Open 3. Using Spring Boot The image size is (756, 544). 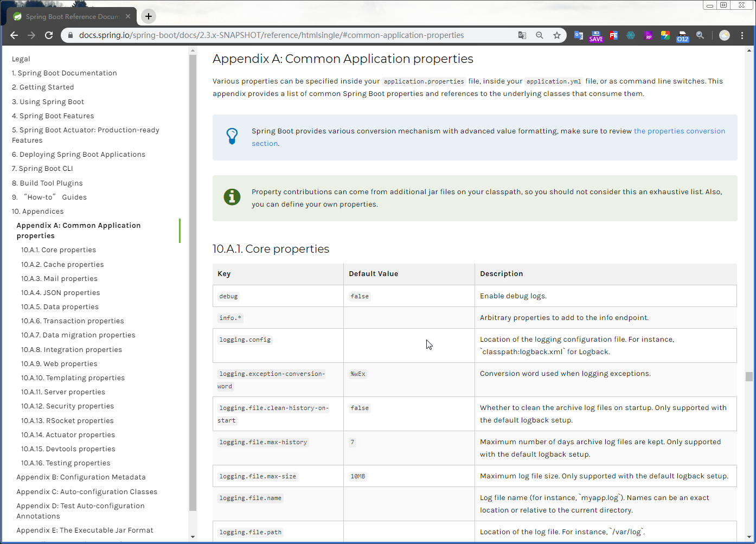[x=48, y=102]
